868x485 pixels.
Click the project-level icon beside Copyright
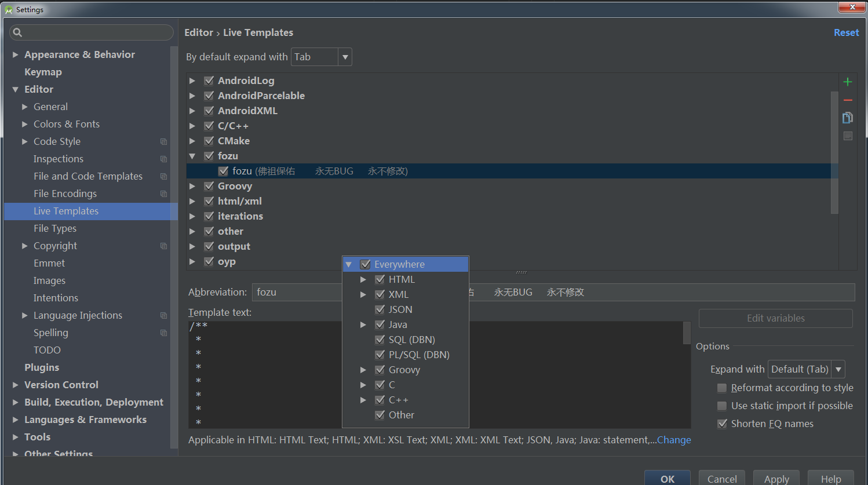pos(163,246)
